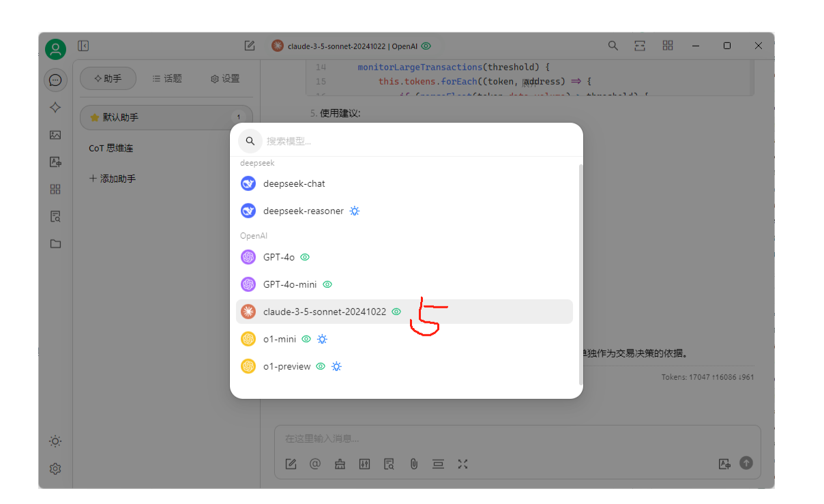Open the knowledge base sidebar icon

pyautogui.click(x=55, y=217)
